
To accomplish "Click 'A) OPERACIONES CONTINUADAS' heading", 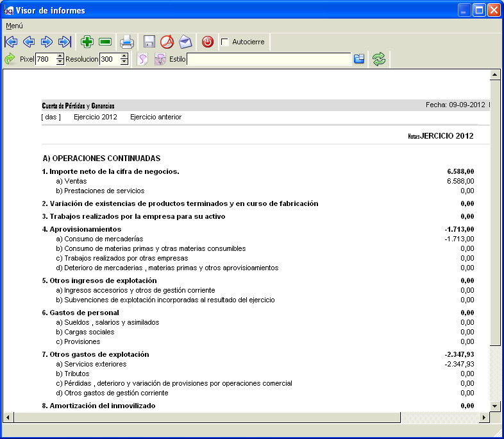I will coord(101,159).
